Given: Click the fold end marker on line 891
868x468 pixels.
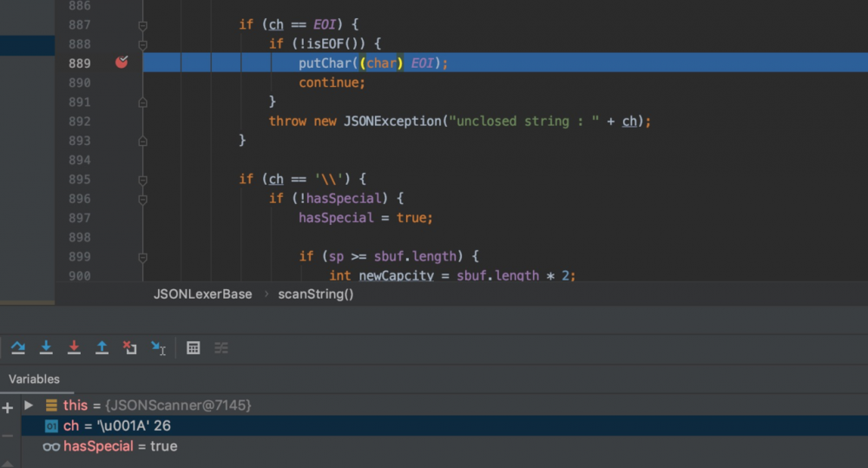Looking at the screenshot, I should (x=143, y=102).
